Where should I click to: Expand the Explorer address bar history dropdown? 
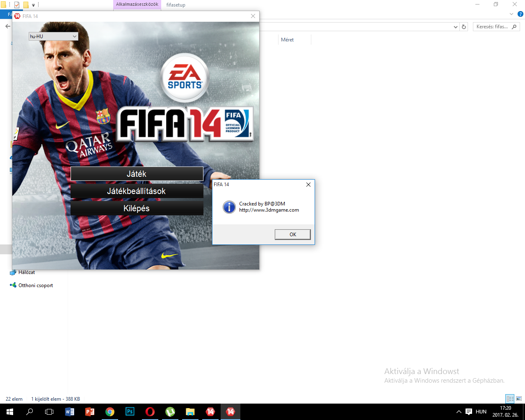(x=456, y=27)
